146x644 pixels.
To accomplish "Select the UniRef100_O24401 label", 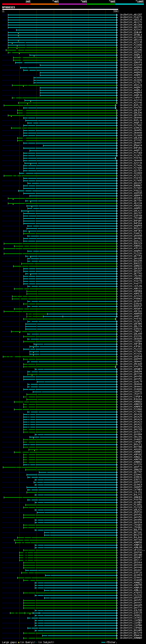I will (x=131, y=578).
